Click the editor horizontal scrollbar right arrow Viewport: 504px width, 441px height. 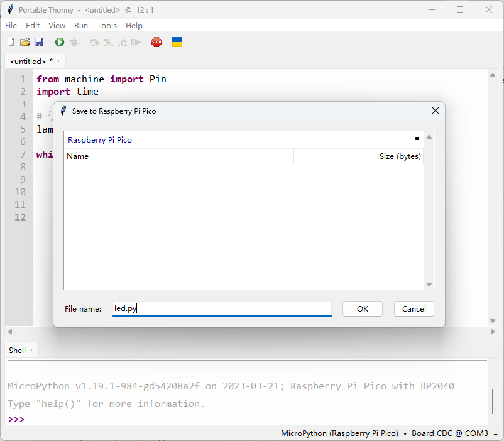click(x=493, y=332)
